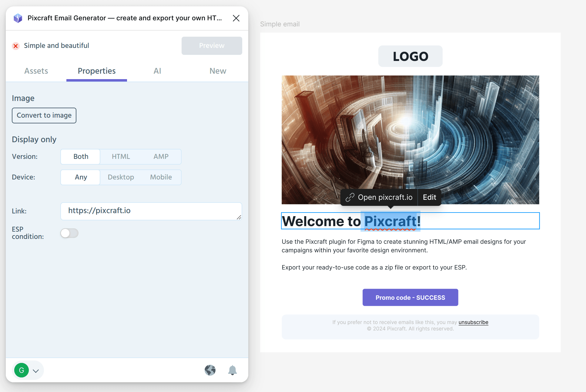Click the red error icon next to Simple
This screenshot has width=586, height=392.
tap(16, 45)
